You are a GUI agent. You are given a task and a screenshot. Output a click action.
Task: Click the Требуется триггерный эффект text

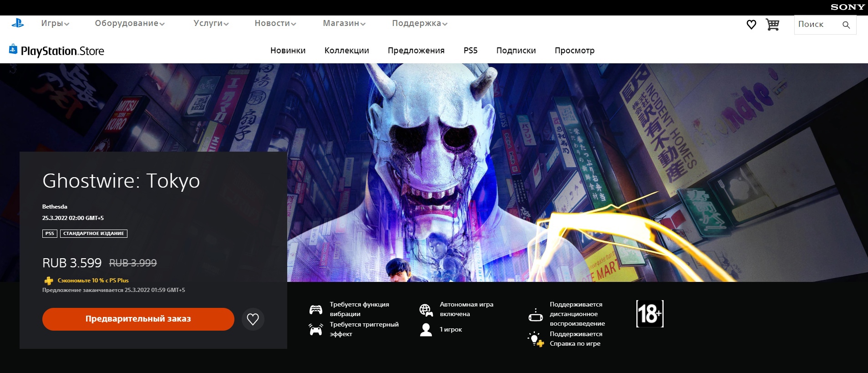click(364, 329)
